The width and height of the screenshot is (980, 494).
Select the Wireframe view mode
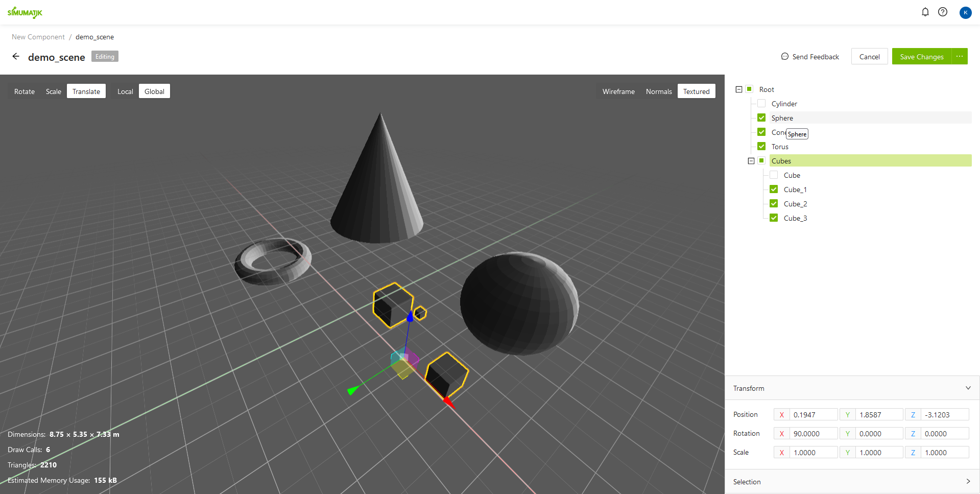[618, 91]
